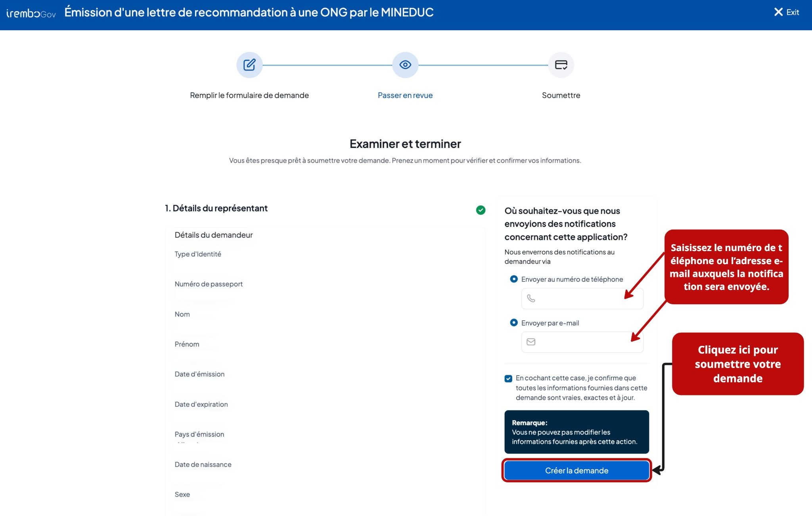Go to Remplir le formulaire de demande step
812x516 pixels.
tap(249, 95)
